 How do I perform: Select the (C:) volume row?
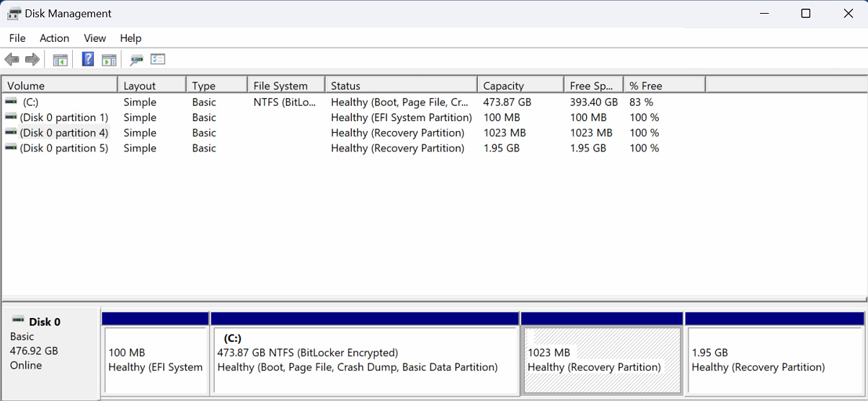[x=353, y=102]
